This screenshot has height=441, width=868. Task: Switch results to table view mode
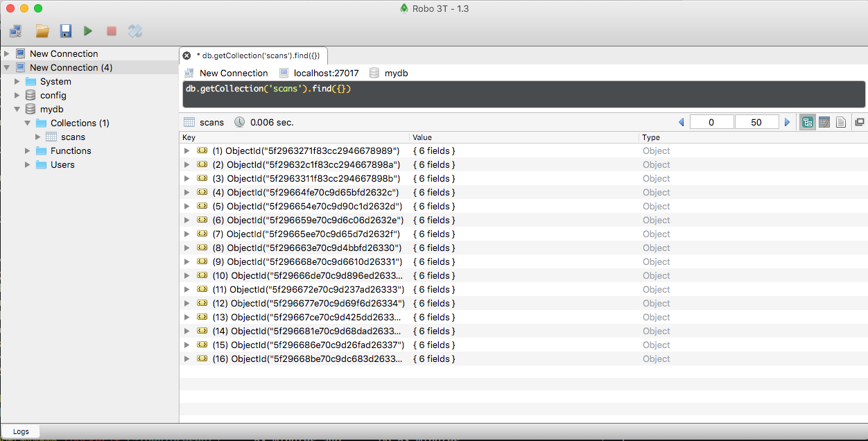(824, 122)
